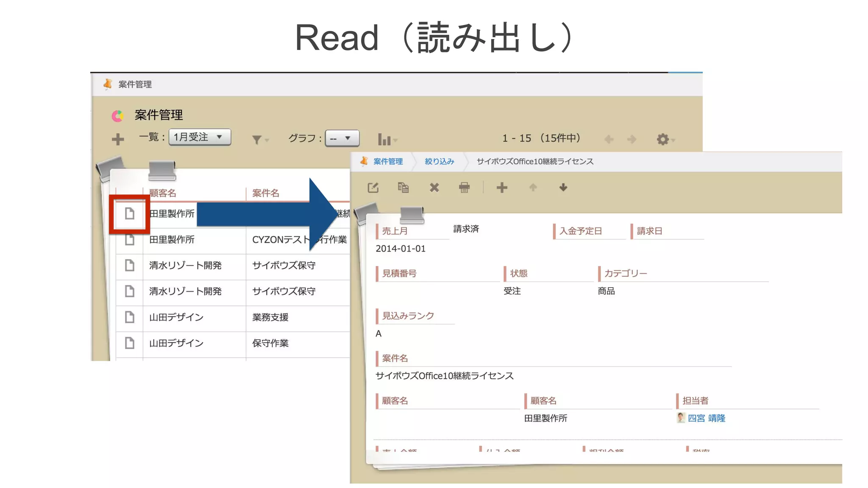Open record icon for first 清水リゾート開発 row
The image size is (868, 488).
coord(130,265)
